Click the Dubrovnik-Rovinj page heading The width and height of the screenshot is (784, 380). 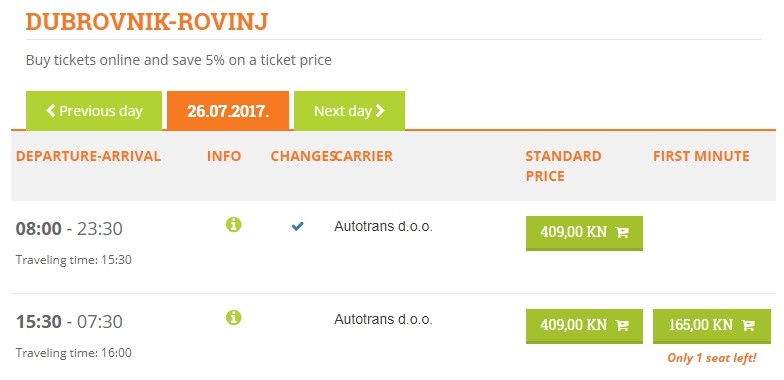[x=147, y=22]
